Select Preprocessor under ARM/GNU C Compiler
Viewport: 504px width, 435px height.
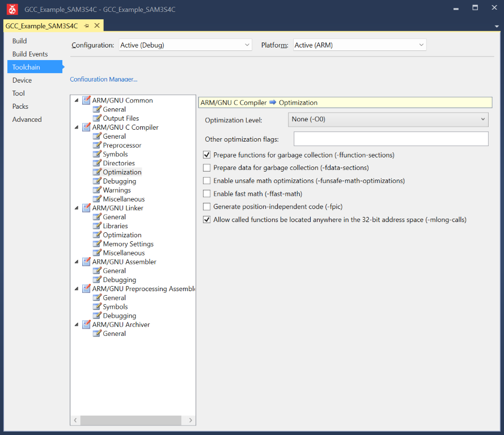coord(122,146)
